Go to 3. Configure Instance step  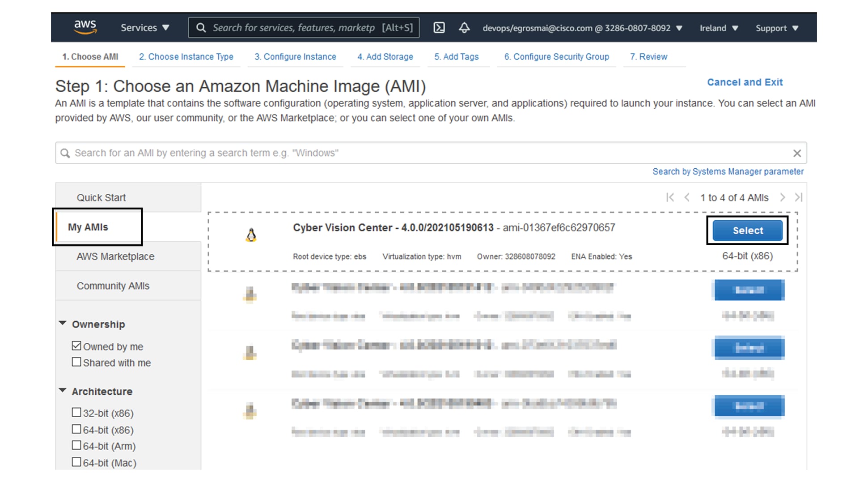[295, 57]
